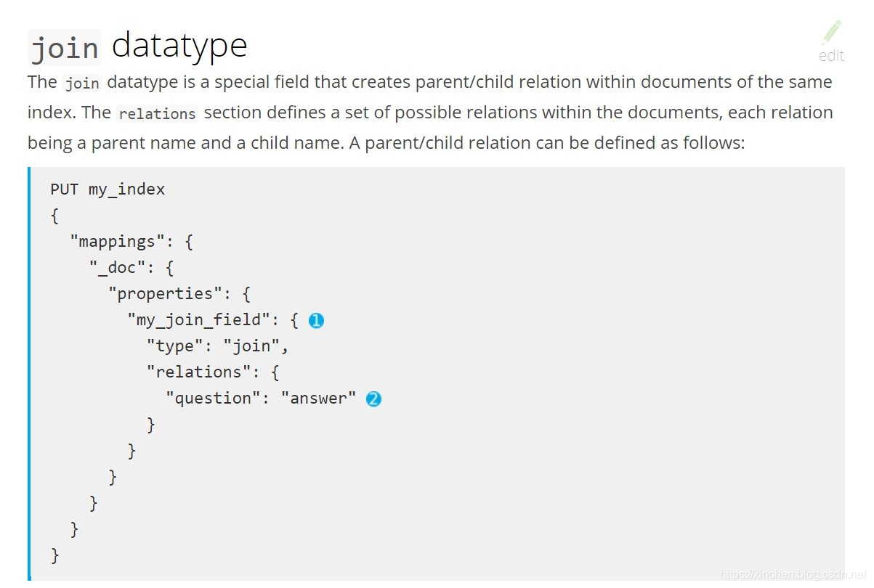Click the "join" value after "type"

point(251,346)
